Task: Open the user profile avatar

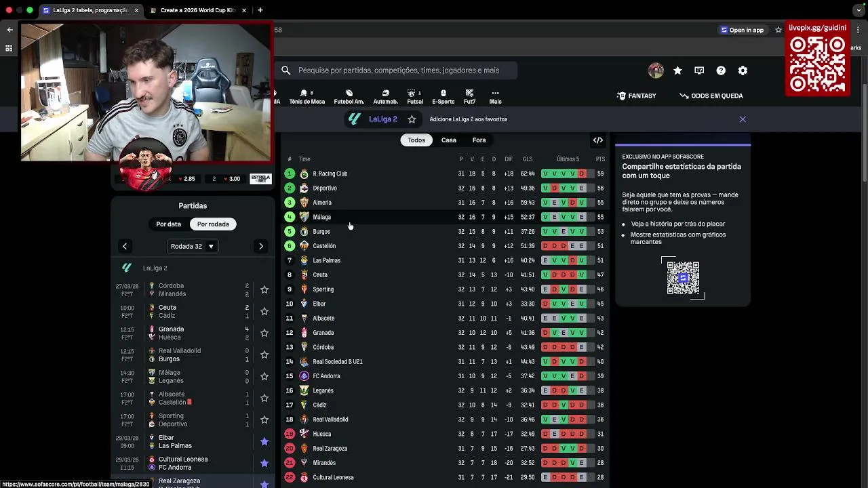Action: click(x=656, y=70)
